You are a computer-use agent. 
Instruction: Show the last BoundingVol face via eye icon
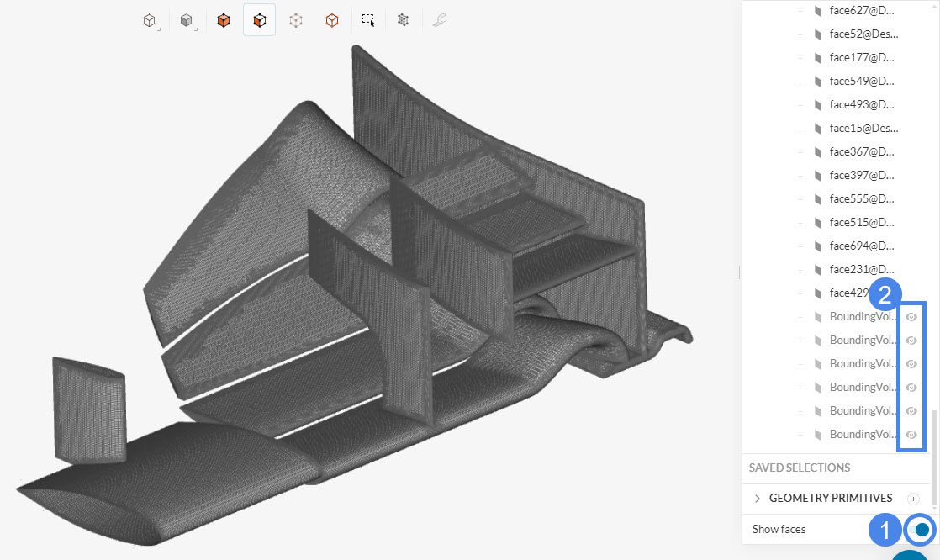[x=911, y=435]
